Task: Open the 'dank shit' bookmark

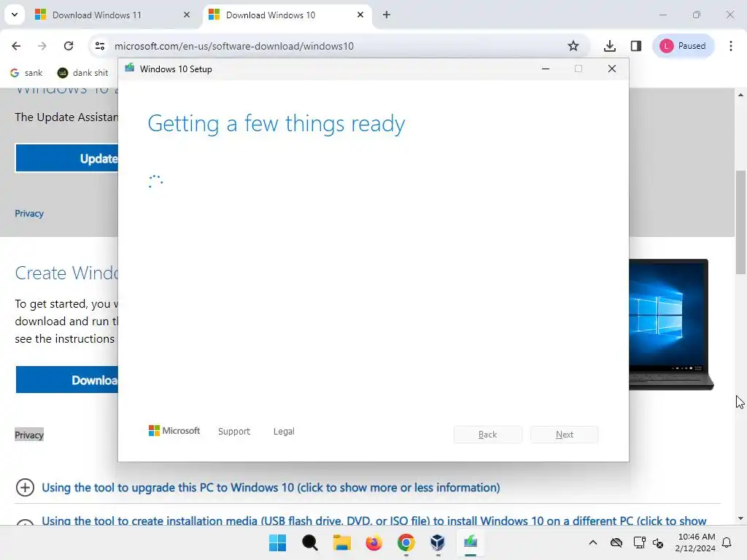Action: click(83, 72)
